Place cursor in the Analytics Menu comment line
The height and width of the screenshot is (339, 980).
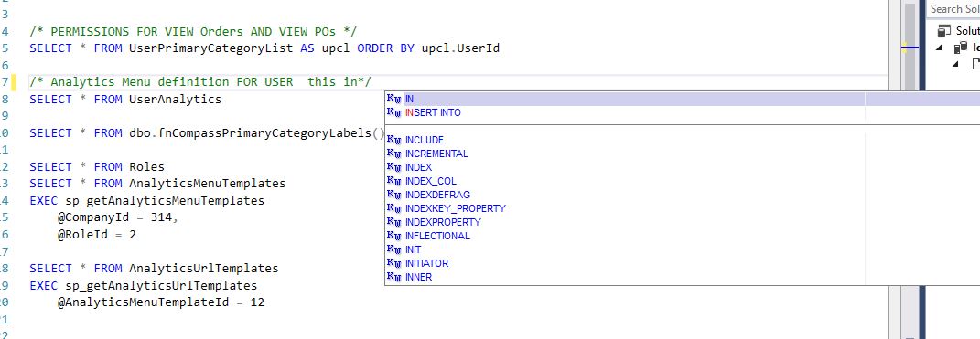[x=200, y=82]
